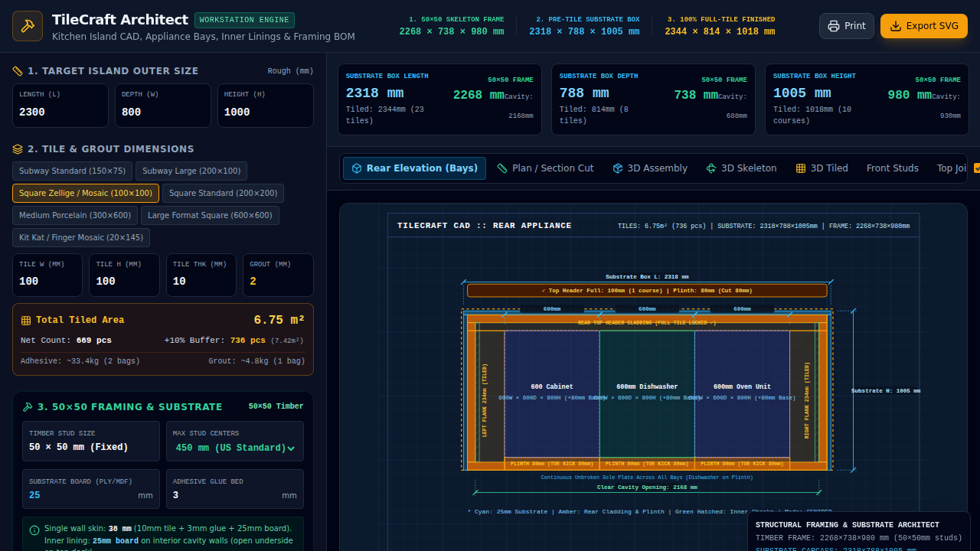Focus the Tile H (mm) field
This screenshot has height=551, width=980.
[x=125, y=282]
